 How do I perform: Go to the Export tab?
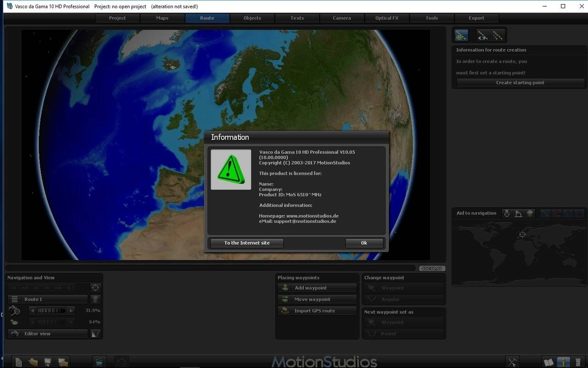(x=476, y=18)
